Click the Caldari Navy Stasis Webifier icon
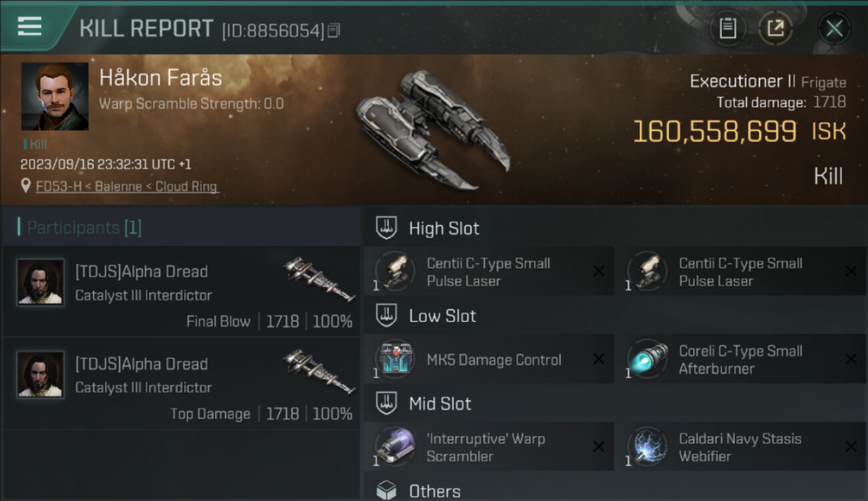The image size is (868, 501). 647,447
